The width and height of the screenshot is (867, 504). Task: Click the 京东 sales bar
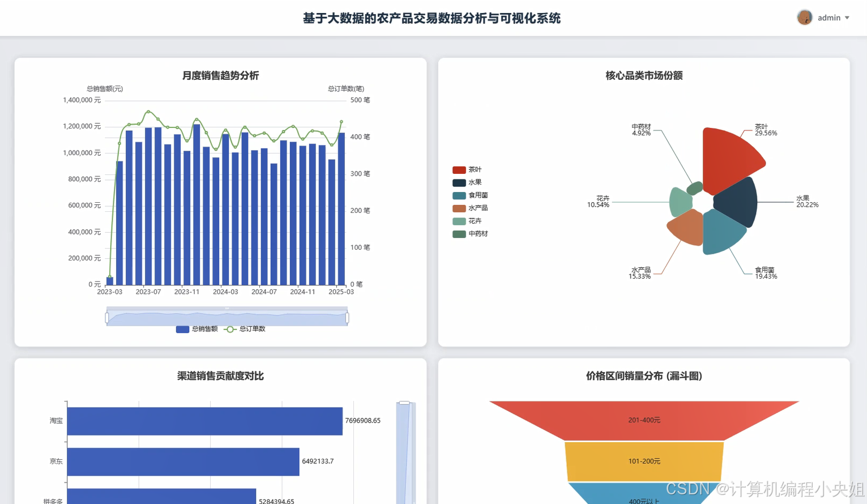(183, 462)
